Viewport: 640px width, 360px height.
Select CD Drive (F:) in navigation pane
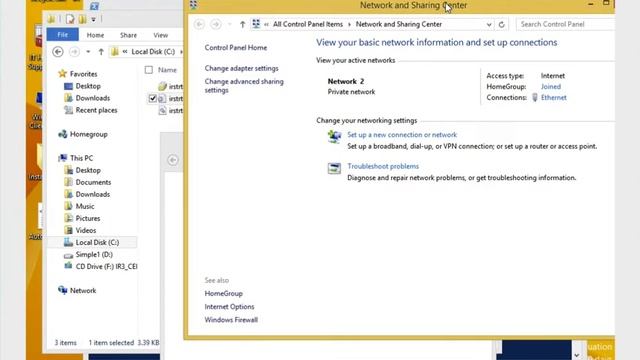(106, 267)
